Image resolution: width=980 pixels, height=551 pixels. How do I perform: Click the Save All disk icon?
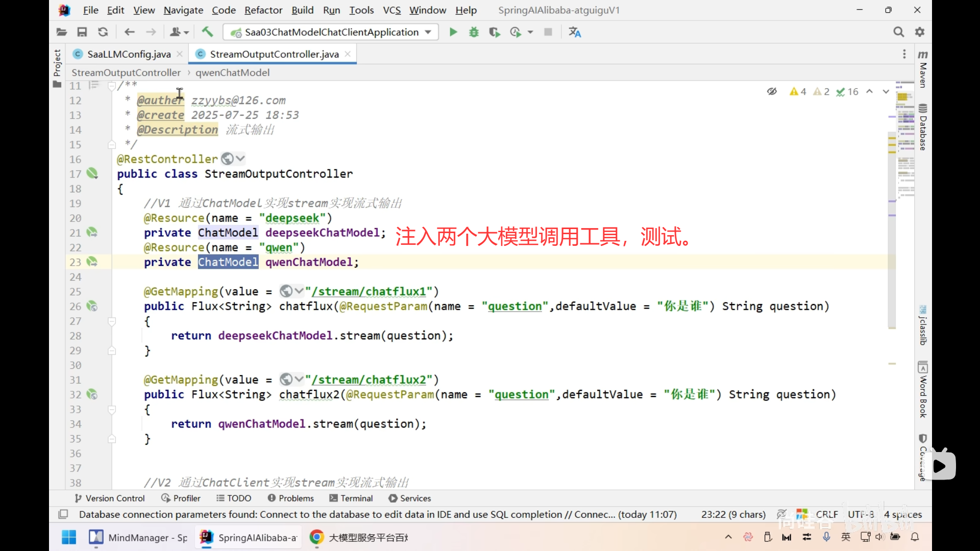82,32
